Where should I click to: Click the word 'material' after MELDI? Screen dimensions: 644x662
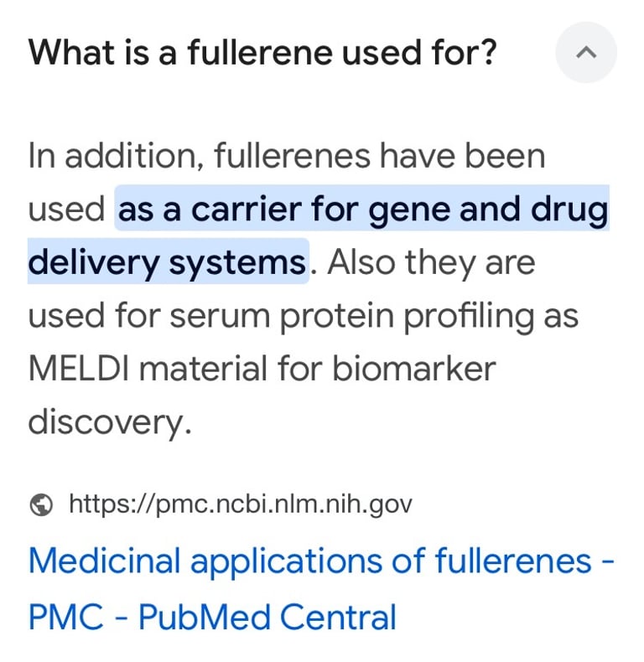tap(203, 368)
